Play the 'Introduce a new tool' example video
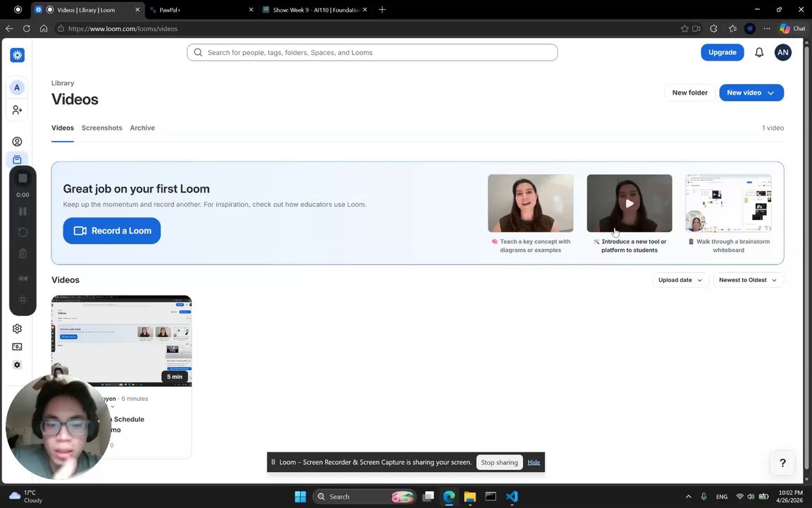The height and width of the screenshot is (508, 812). coord(629,204)
